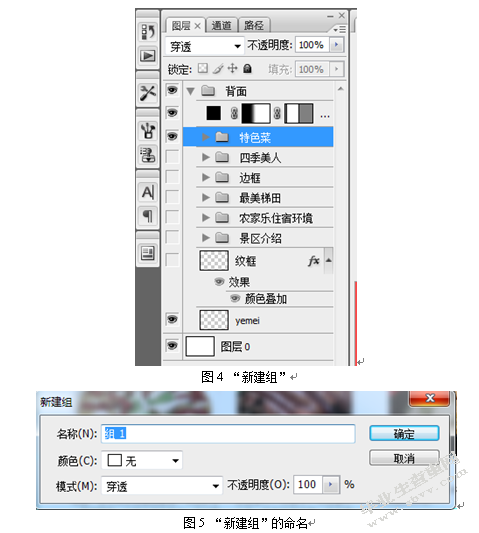479x533 pixels.
Task: Expand the 特色菜 group
Action: point(205,137)
